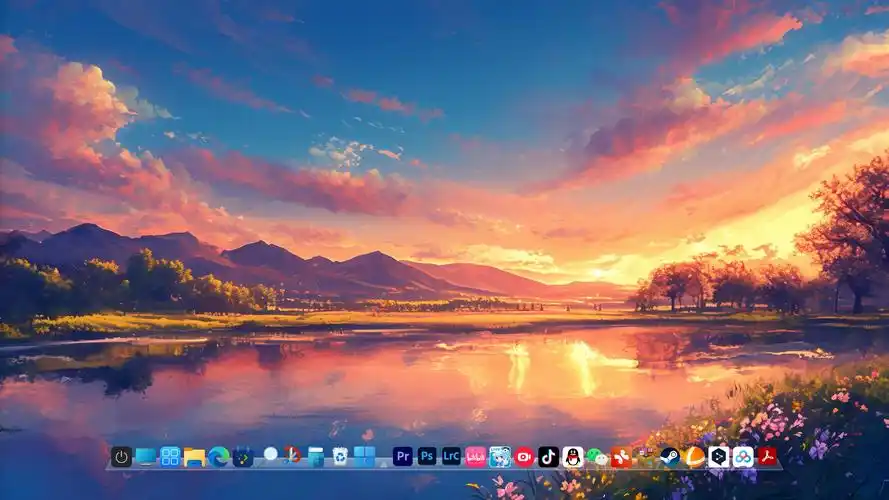889x500 pixels.
Task: Open the pink Bilibili app
Action: point(475,457)
